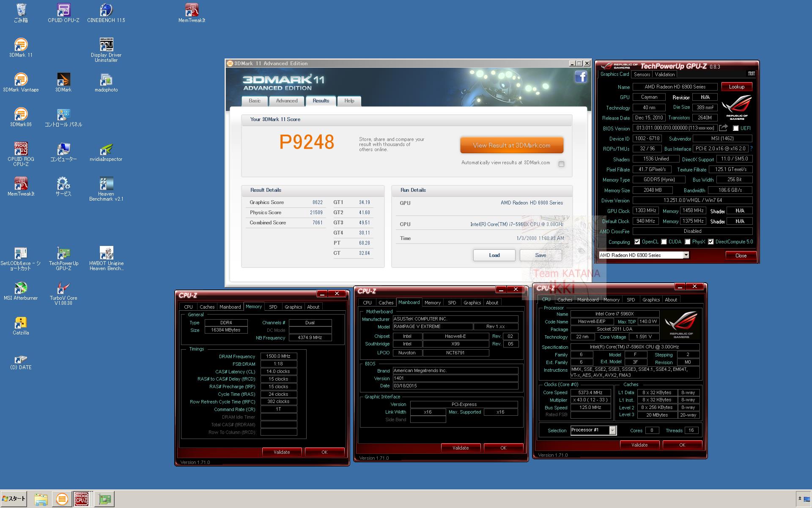Open 3DMark Vantage desktop icon
This screenshot has width=812, height=508.
[x=21, y=82]
